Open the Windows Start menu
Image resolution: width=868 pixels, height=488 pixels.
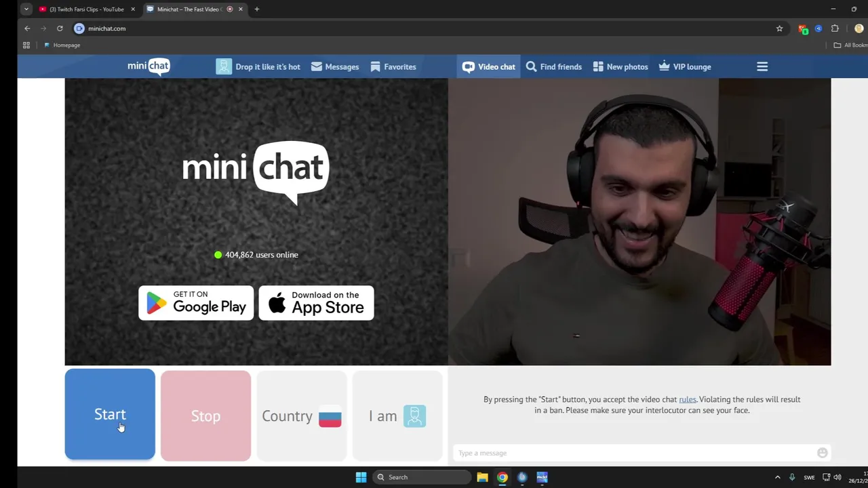(361, 477)
